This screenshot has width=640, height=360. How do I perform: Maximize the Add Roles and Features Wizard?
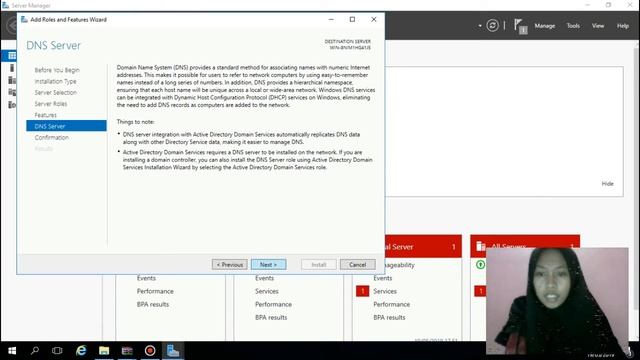tap(352, 19)
